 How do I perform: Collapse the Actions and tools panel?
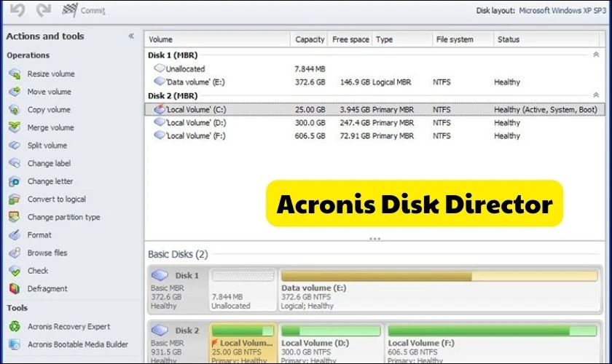tap(132, 36)
